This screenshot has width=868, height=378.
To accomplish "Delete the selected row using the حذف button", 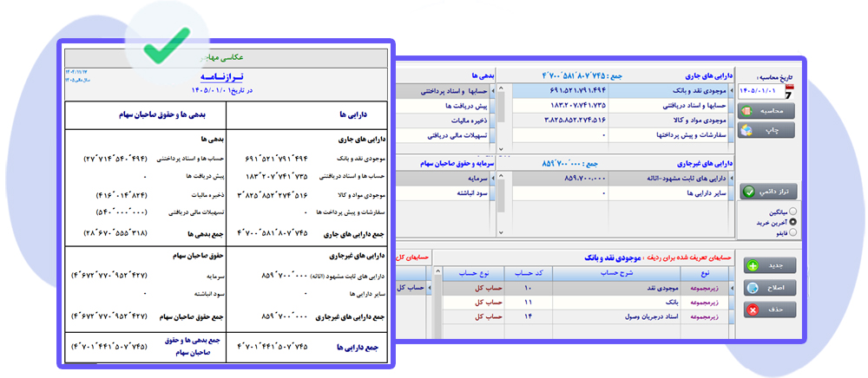I will [x=771, y=310].
